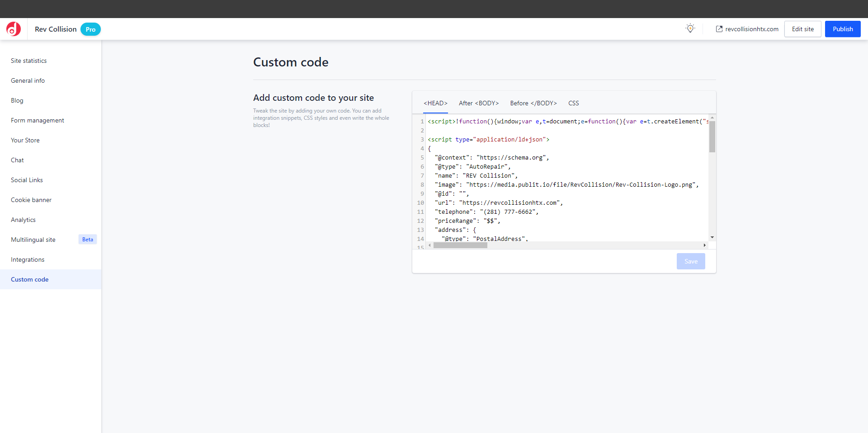The height and width of the screenshot is (433, 868).
Task: Click the Custom code page heading
Action: pos(291,62)
